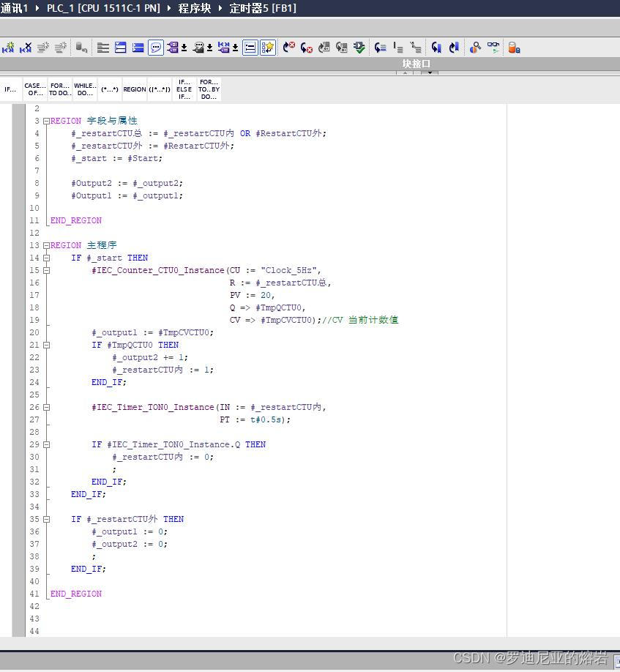Viewport: 620px width, 672px height.
Task: Collapse REGION 主程序 fold marker
Action: click(46, 245)
